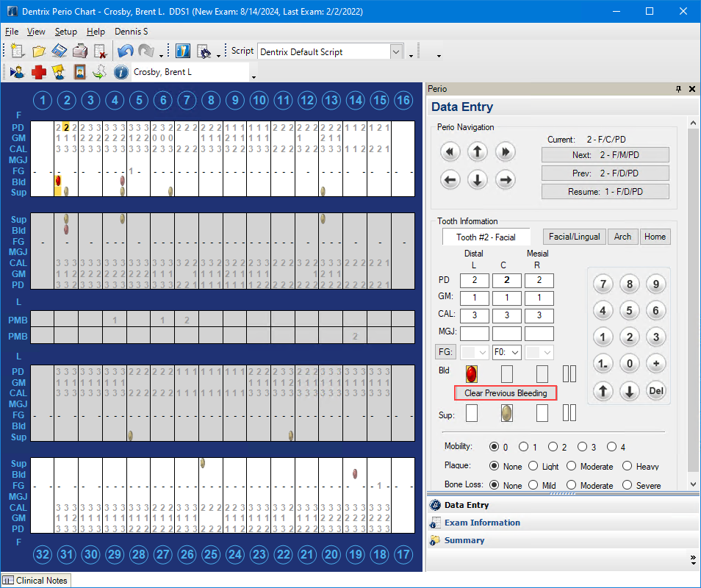Print the perio chart

click(x=79, y=50)
